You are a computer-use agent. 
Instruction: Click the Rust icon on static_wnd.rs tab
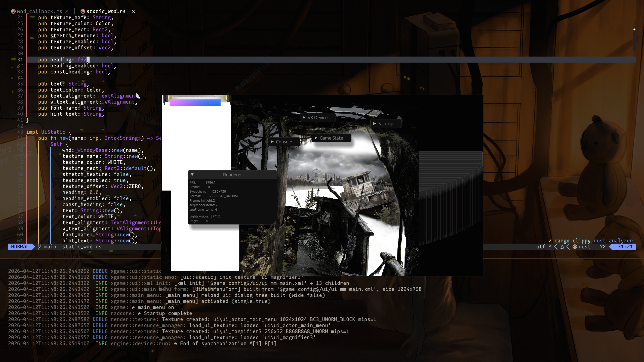coord(83,11)
